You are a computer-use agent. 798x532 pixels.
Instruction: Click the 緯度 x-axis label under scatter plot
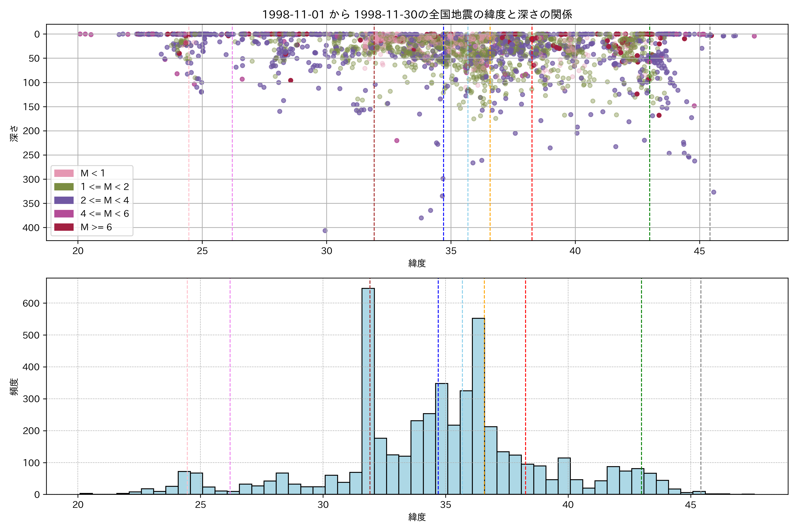click(417, 263)
